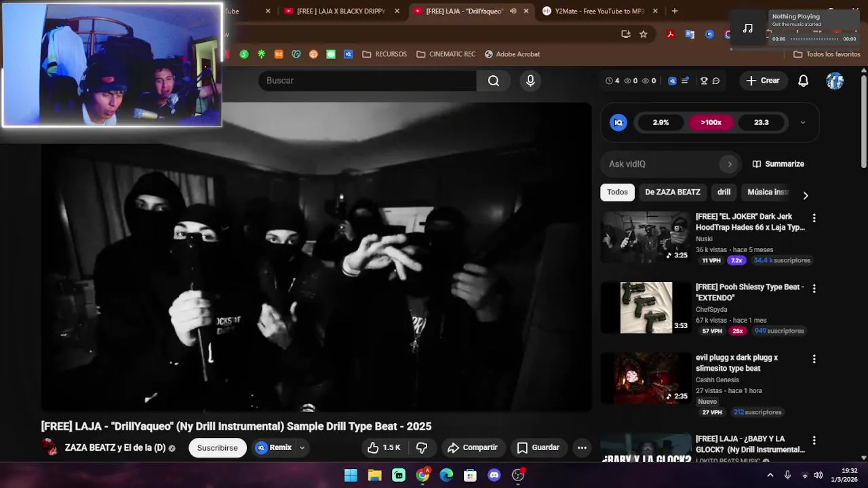This screenshot has height=488, width=868.
Task: Open the media widget music note icon
Action: 748,28
